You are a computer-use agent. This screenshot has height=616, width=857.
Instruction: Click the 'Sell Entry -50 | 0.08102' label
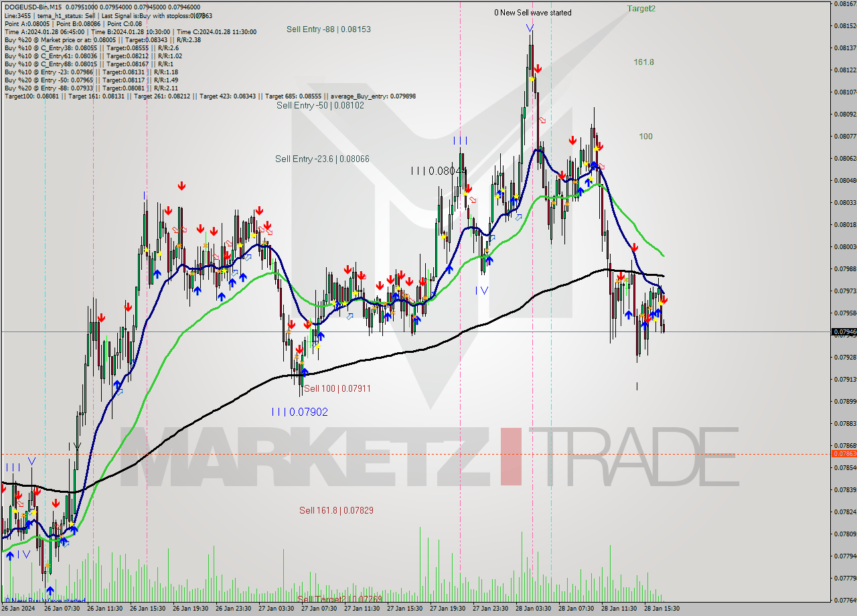pyautogui.click(x=320, y=105)
